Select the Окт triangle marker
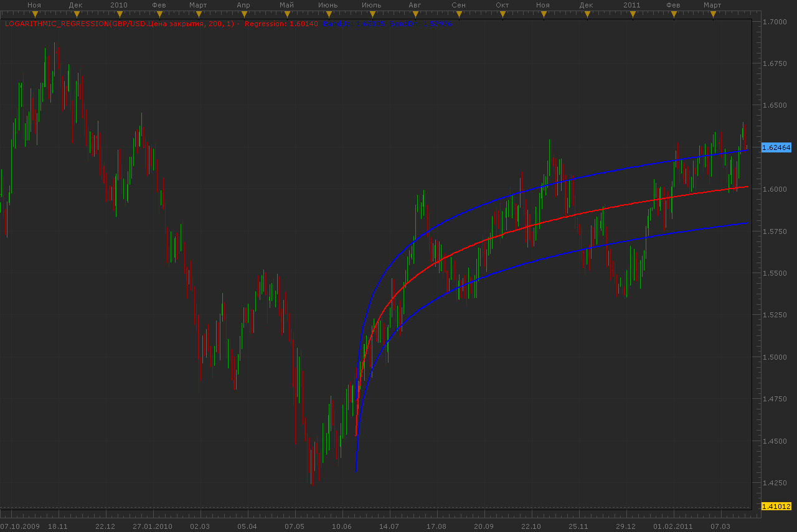This screenshot has height=532, width=797. coord(501,13)
